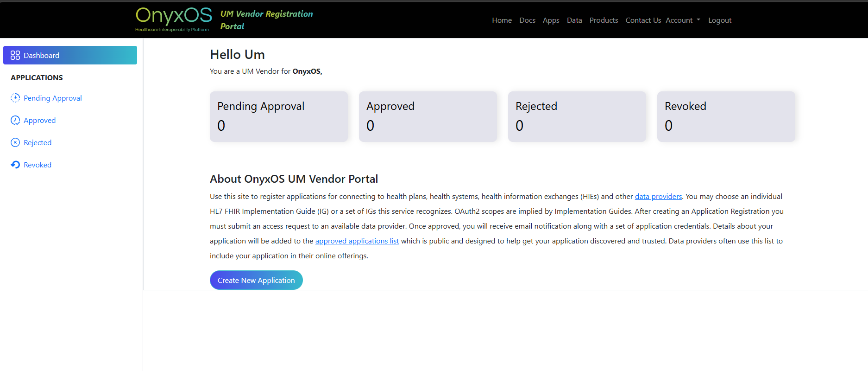Open Revoked applications in sidebar
Viewport: 868px width, 371px height.
pyautogui.click(x=38, y=165)
